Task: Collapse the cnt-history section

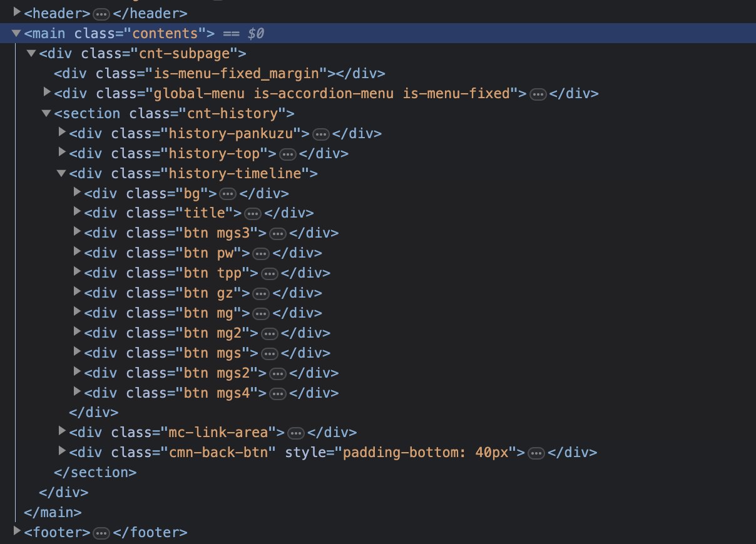Action: tap(46, 113)
